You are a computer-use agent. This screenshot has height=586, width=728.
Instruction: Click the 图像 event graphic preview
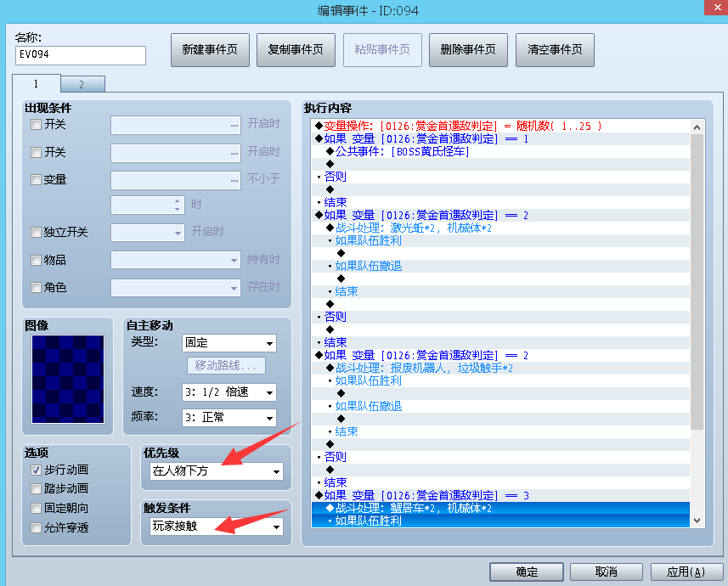click(68, 379)
